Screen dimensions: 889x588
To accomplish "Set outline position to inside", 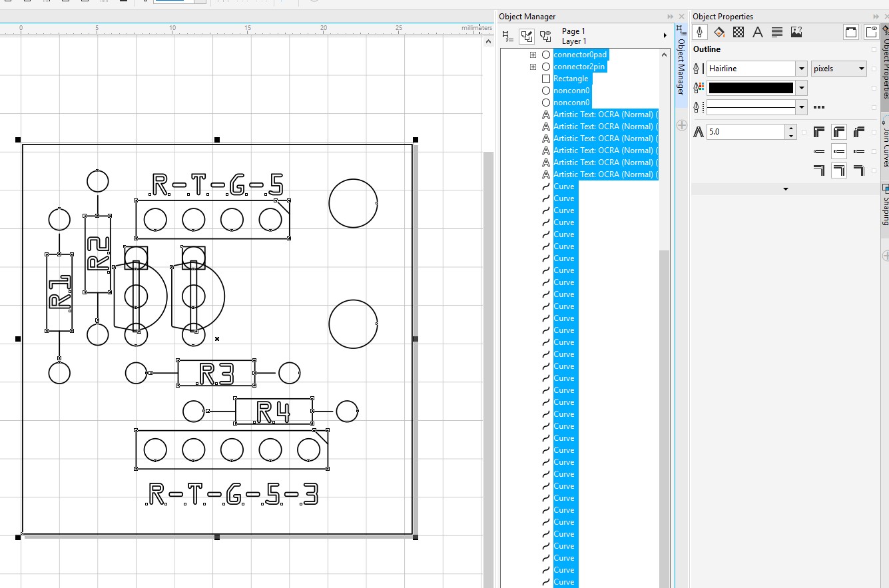I will click(x=859, y=170).
